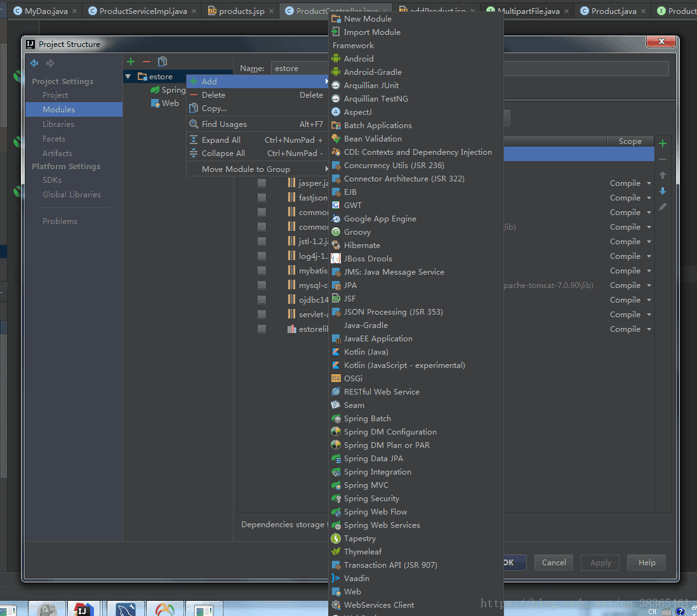Click the Forward navigation arrow icon
This screenshot has width=697, height=616.
tap(50, 63)
